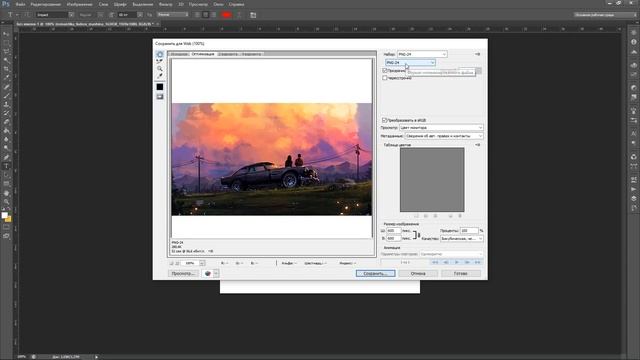The width and height of the screenshot is (640, 360).
Task: Open the Справка menu
Action: coord(236,4)
